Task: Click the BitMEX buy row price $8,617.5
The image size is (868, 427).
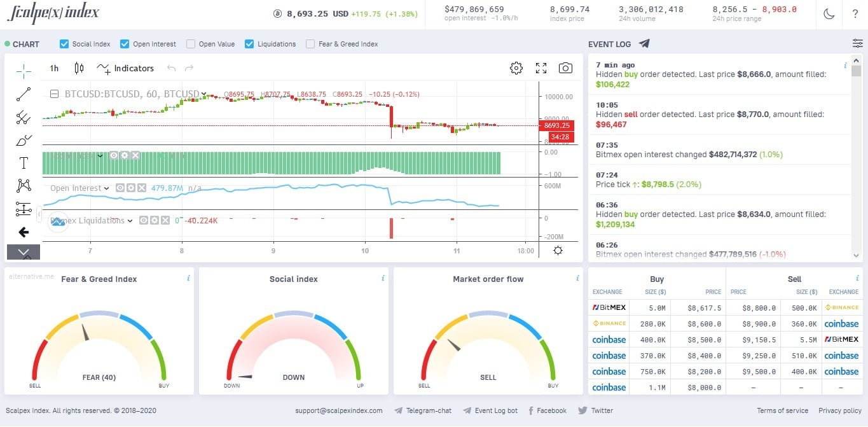Action: [x=705, y=307]
